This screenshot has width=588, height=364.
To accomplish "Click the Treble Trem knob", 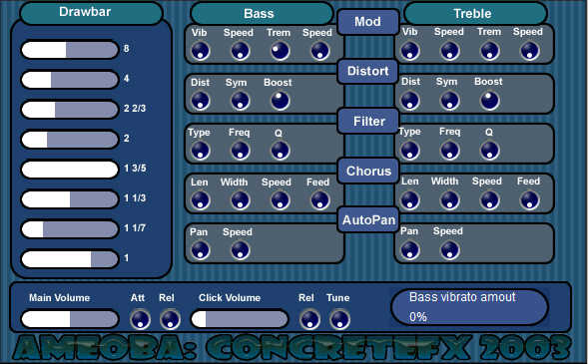I will click(x=490, y=51).
